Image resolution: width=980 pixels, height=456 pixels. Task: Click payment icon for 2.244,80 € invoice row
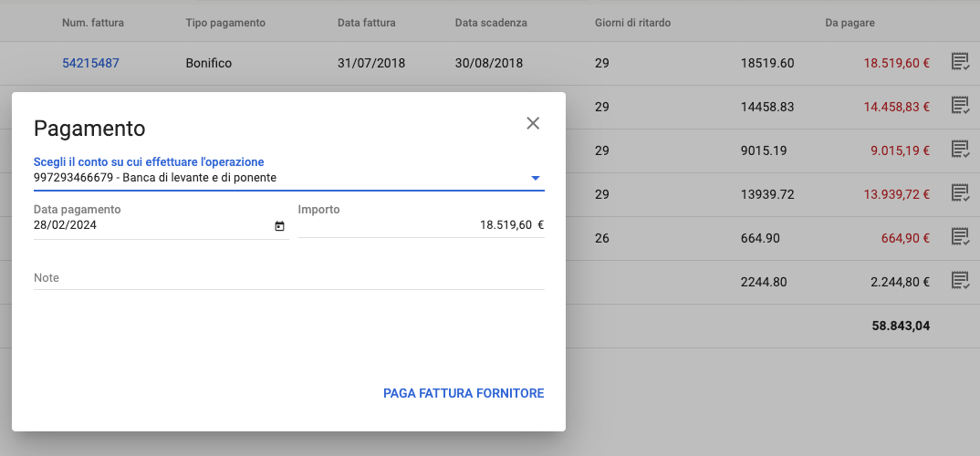pyautogui.click(x=960, y=281)
